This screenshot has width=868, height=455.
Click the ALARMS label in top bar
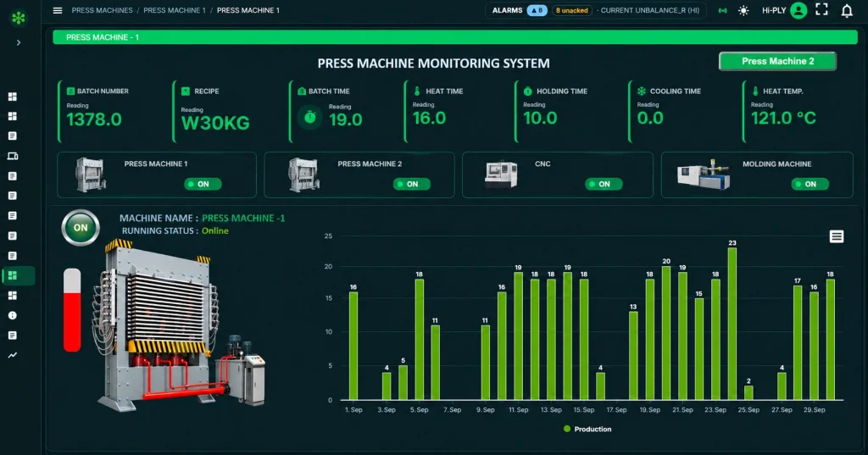[x=507, y=10]
